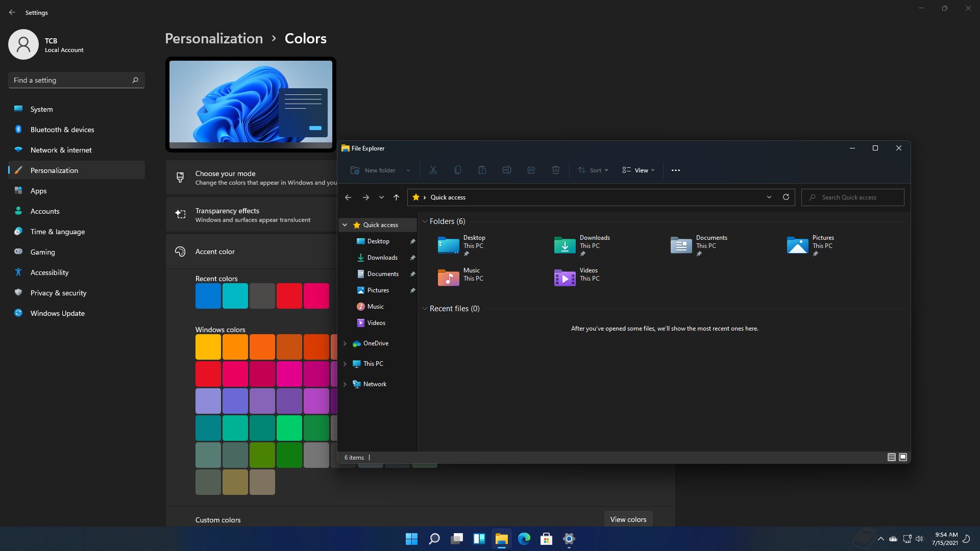Click the Rename icon in File Explorer toolbar
The width and height of the screenshot is (980, 551).
(x=506, y=170)
